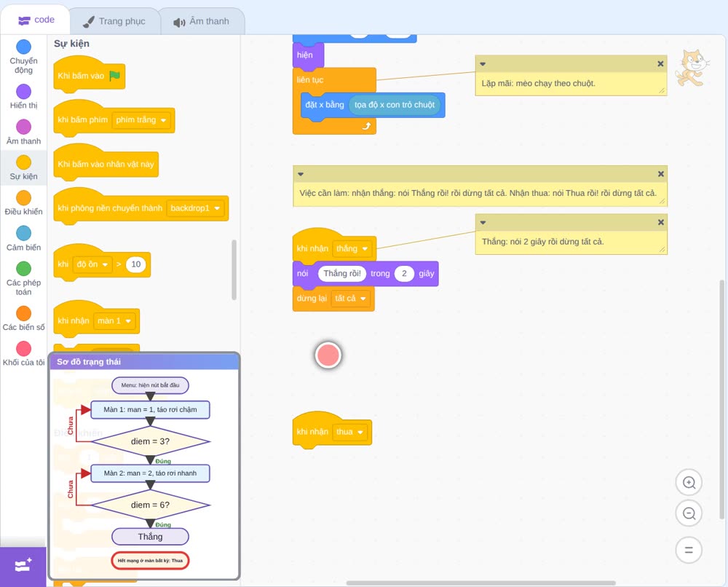The width and height of the screenshot is (728, 587).
Task: Select the Âm thanh category circle
Action: (24, 127)
